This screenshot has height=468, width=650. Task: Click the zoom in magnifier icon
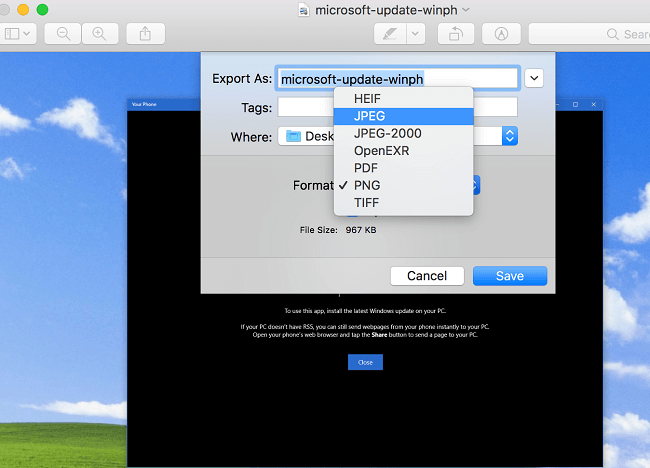coord(99,34)
